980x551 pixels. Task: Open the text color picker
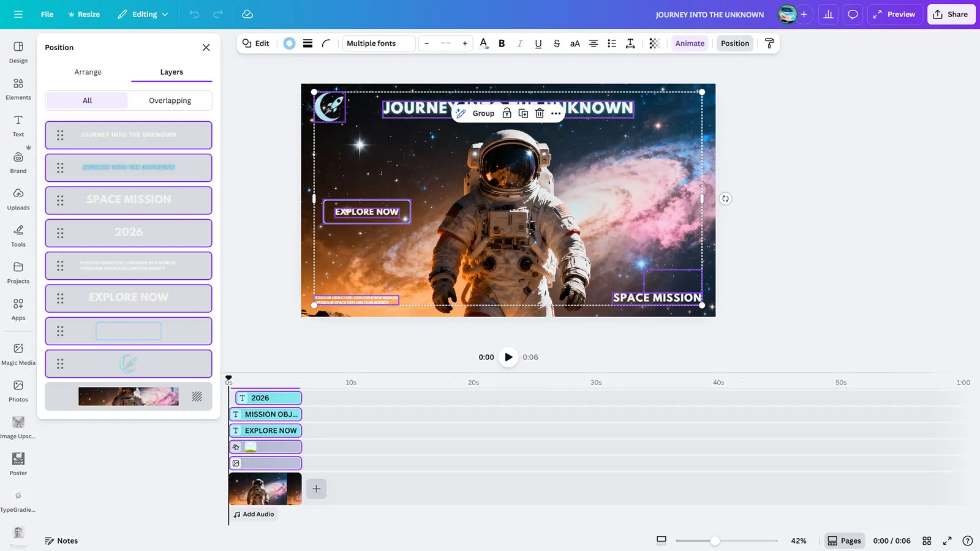[483, 43]
